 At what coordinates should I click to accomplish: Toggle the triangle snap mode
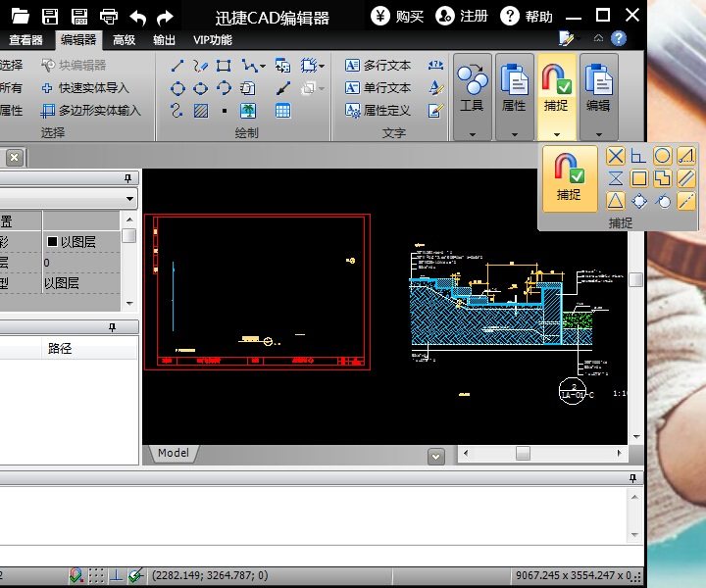(x=615, y=201)
